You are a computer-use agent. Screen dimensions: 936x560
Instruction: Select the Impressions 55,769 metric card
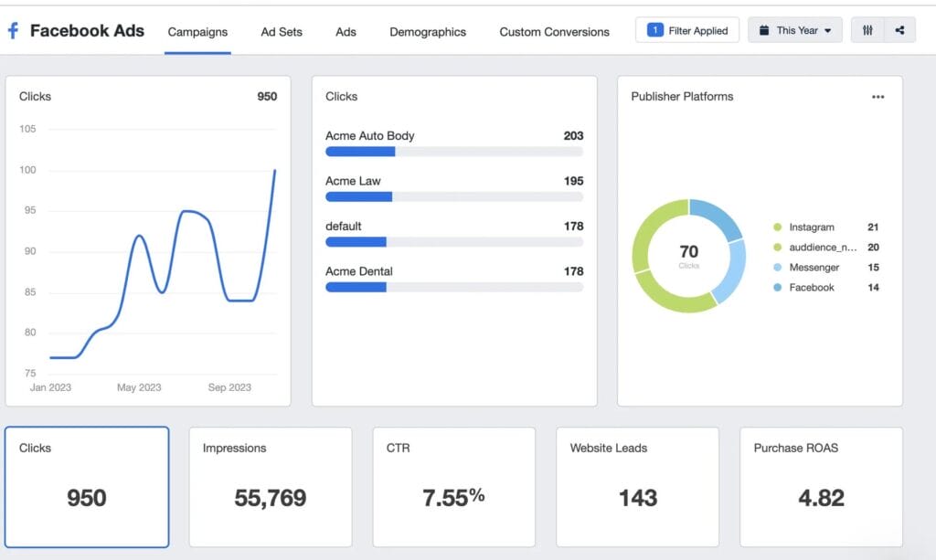tap(271, 487)
